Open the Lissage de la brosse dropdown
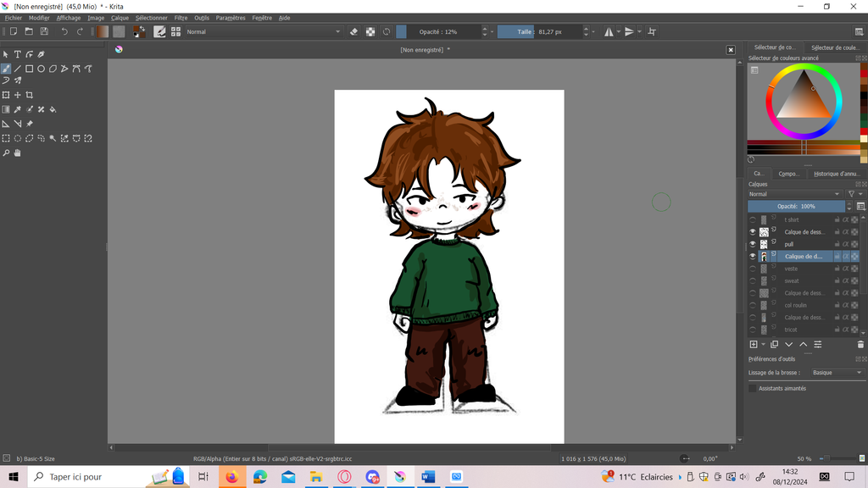 (x=836, y=373)
